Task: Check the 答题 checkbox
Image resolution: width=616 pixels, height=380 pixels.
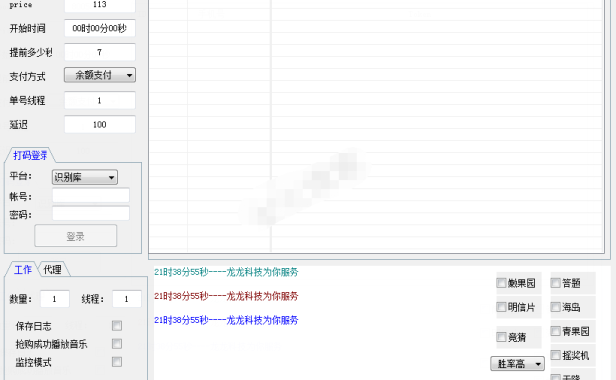Action: (x=555, y=283)
